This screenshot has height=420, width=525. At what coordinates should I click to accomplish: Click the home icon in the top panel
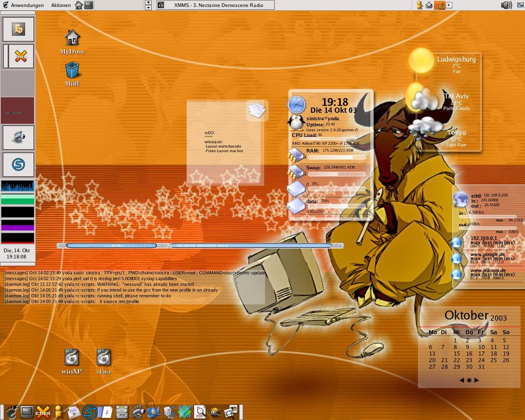coord(79,5)
